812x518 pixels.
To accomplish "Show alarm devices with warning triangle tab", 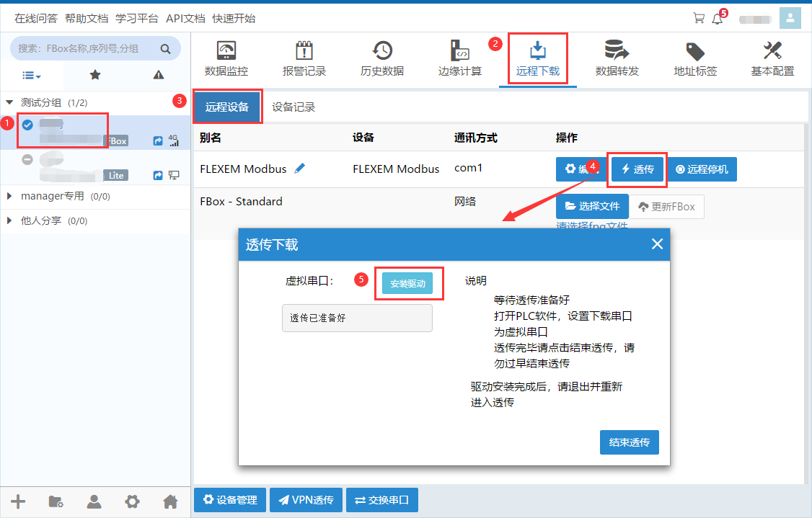I will point(159,75).
